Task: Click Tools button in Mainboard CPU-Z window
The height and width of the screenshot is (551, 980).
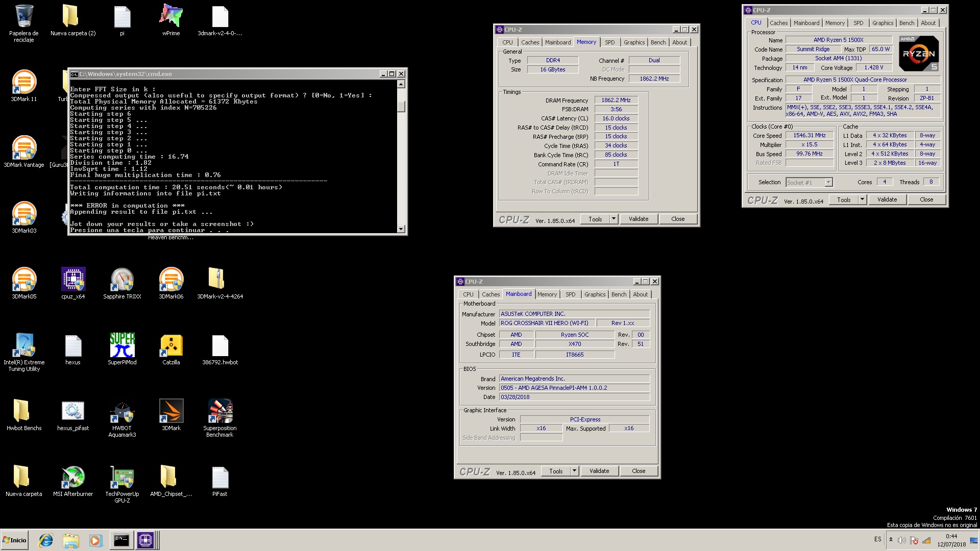Action: (x=556, y=471)
